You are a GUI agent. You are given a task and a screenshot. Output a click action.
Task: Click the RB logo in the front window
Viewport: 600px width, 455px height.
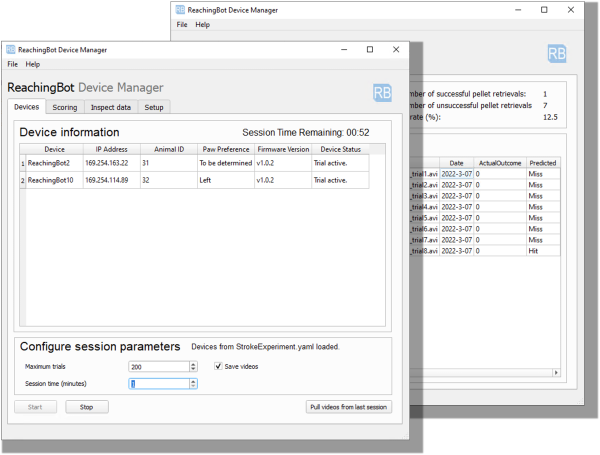click(382, 91)
